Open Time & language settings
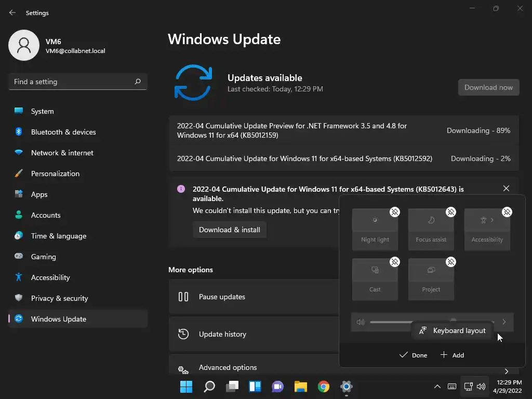This screenshot has width=532, height=399. pyautogui.click(x=78, y=236)
